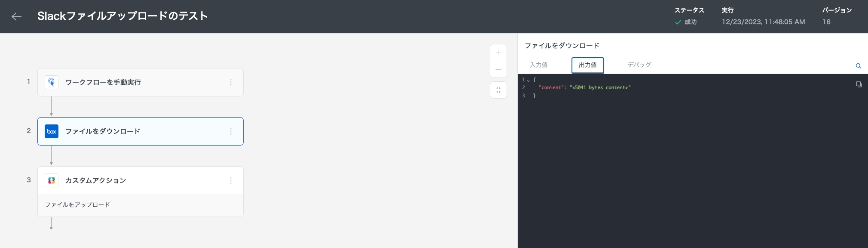
Task: Click the Slack app icon
Action: click(x=52, y=180)
